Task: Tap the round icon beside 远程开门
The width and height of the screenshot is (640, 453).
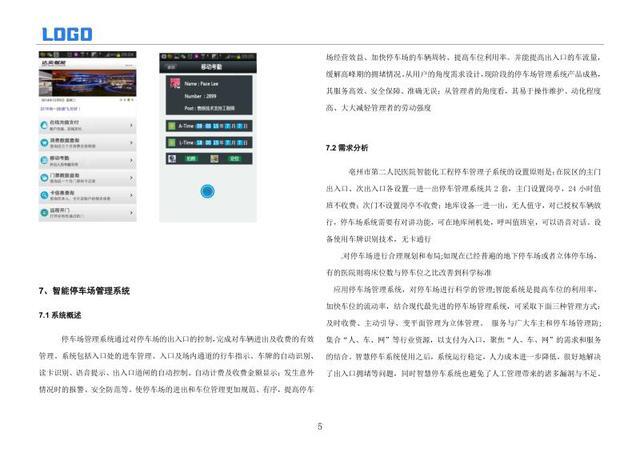Action: (44, 213)
